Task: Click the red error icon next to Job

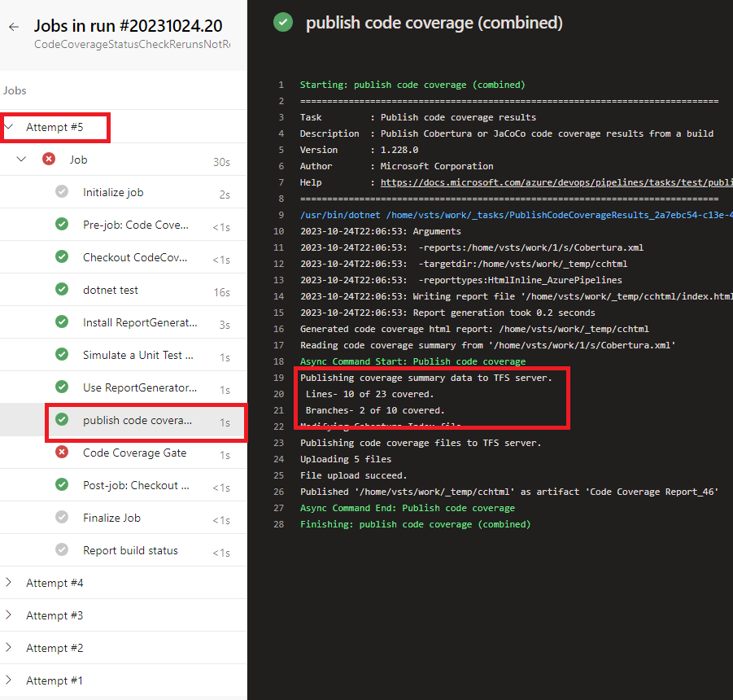Action: [49, 159]
